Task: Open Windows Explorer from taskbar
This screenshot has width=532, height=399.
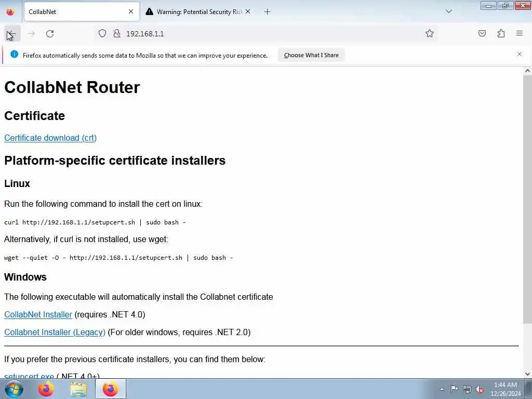Action: click(79, 389)
